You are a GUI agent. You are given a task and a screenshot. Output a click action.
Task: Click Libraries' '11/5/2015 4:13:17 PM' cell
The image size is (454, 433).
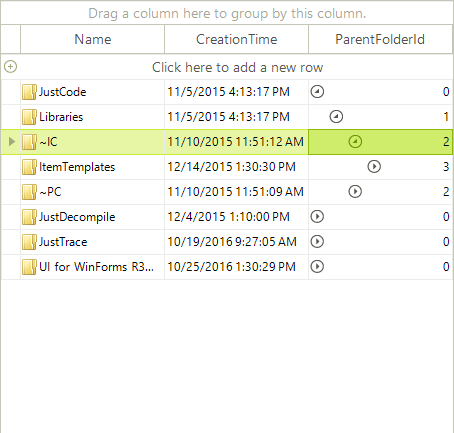coord(236,117)
